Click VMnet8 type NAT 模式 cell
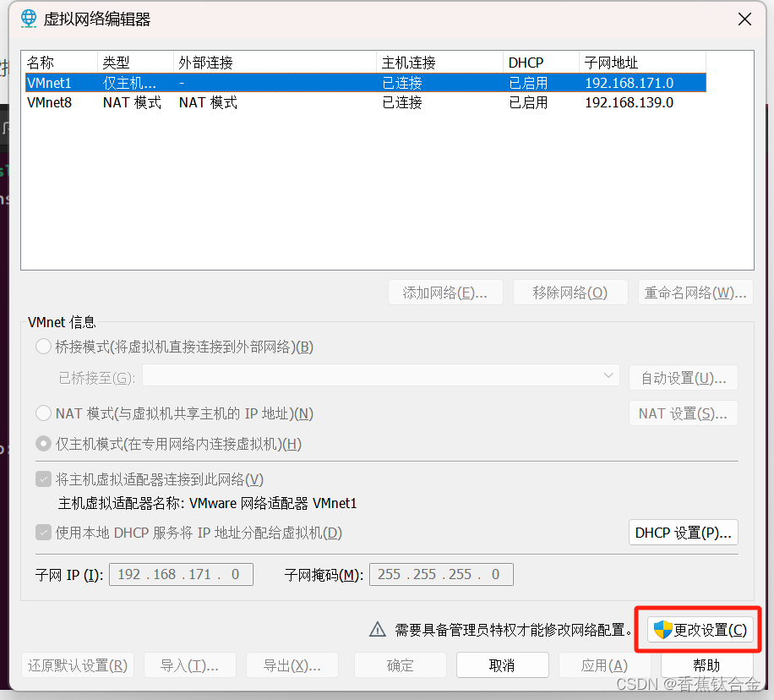Viewport: 774px width, 700px height. [133, 102]
